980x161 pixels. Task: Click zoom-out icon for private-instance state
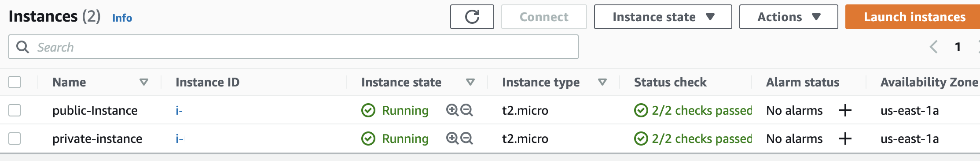466,138
